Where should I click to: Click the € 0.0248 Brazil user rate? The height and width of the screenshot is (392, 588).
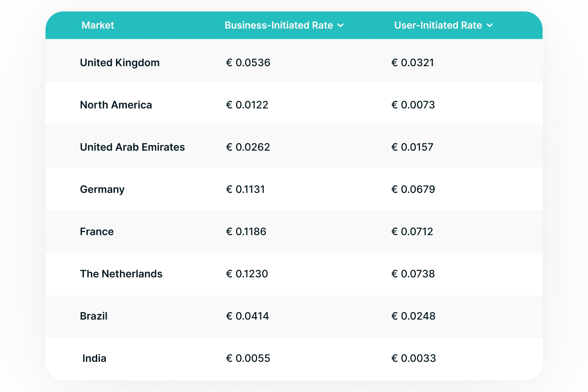point(413,316)
